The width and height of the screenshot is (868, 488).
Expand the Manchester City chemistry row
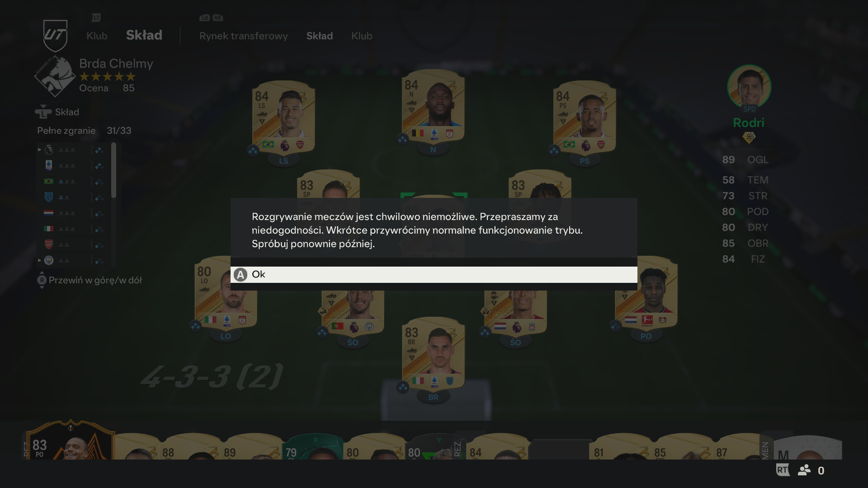pos(72,260)
